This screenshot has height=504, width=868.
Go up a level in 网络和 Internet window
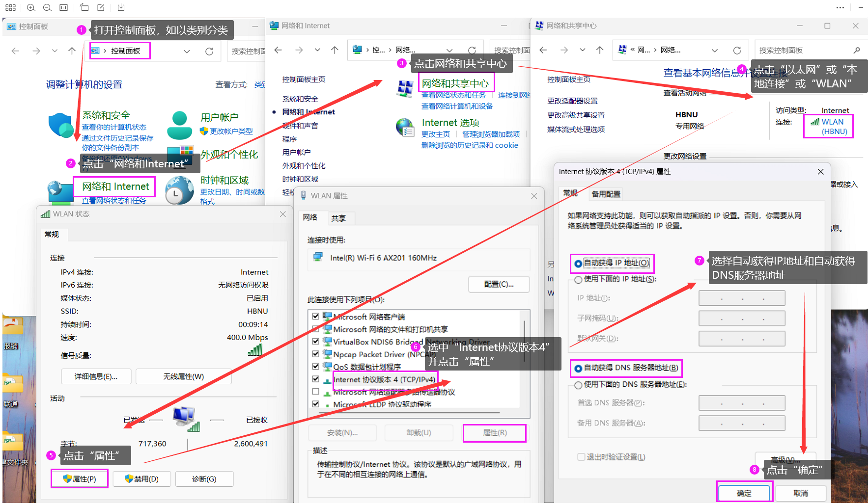335,50
